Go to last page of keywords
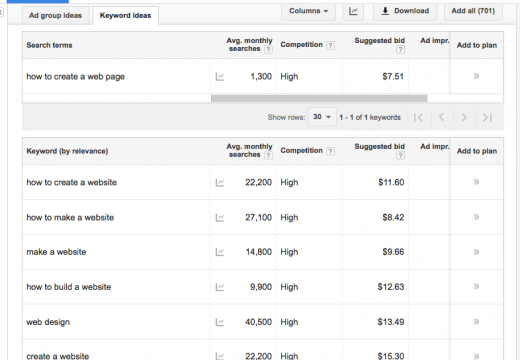 (487, 117)
